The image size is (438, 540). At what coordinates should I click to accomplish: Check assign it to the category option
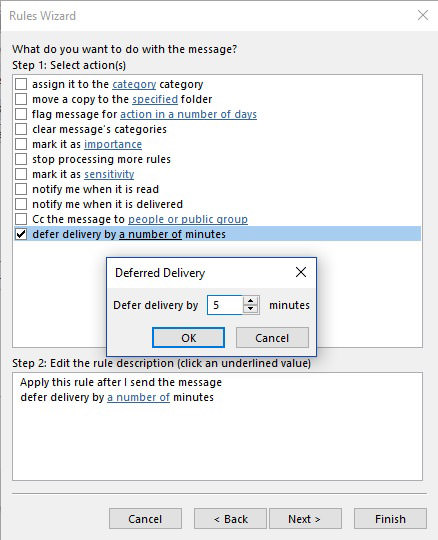coord(21,84)
